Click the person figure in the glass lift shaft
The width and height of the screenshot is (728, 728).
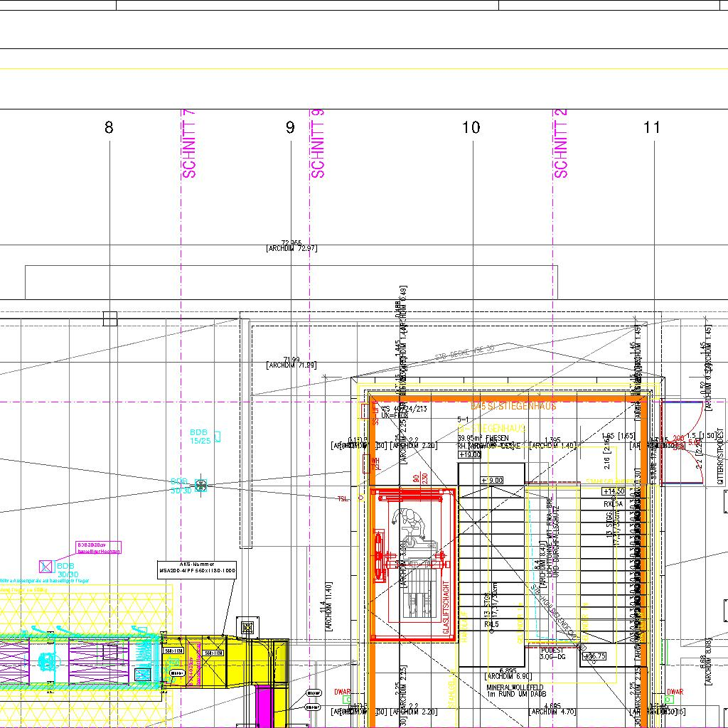pyautogui.click(x=411, y=524)
